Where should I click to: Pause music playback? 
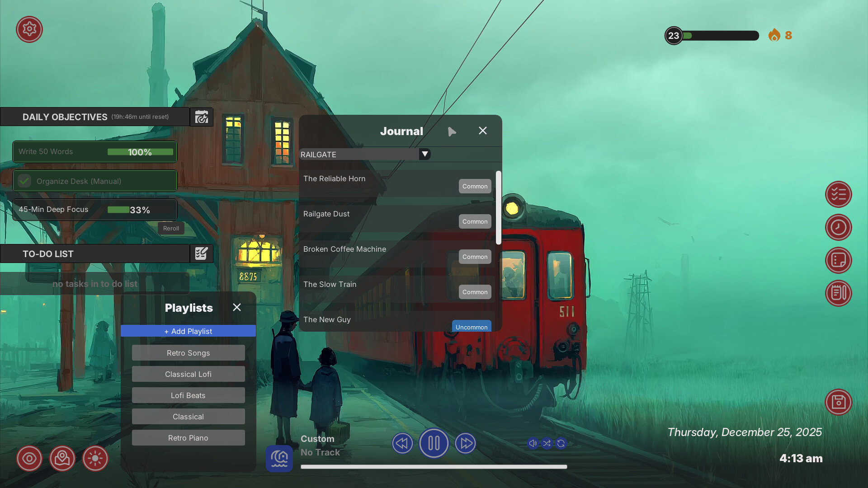pyautogui.click(x=434, y=443)
